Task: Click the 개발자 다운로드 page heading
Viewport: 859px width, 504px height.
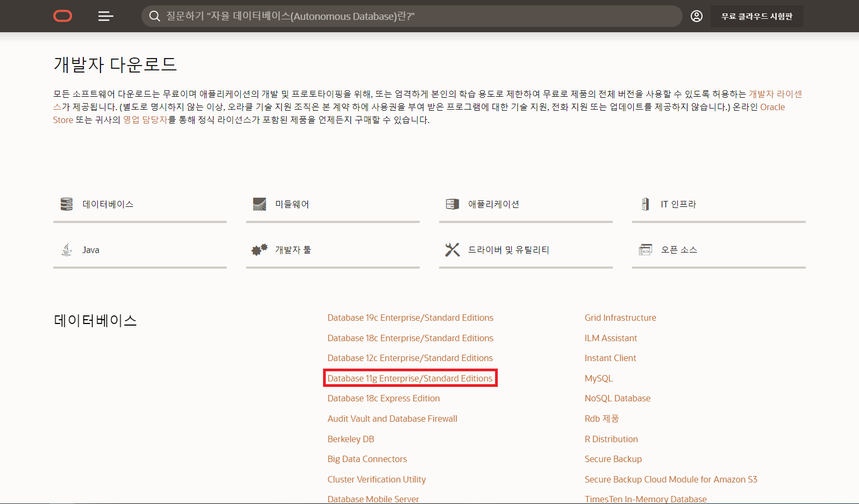Action: coord(115,64)
